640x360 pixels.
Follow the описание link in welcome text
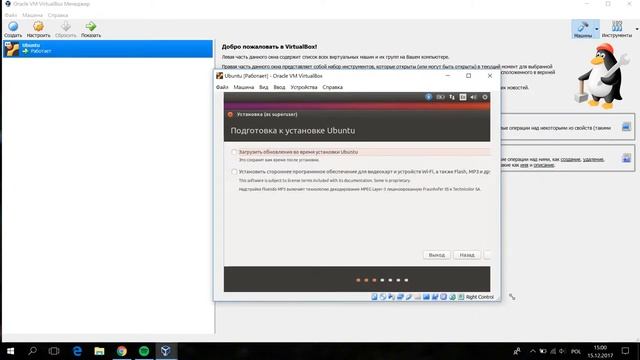coord(544,165)
